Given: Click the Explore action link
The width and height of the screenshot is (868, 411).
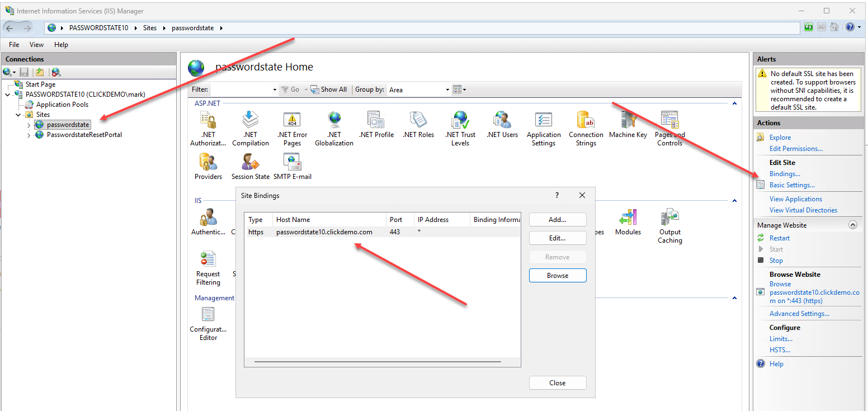Looking at the screenshot, I should tap(780, 138).
